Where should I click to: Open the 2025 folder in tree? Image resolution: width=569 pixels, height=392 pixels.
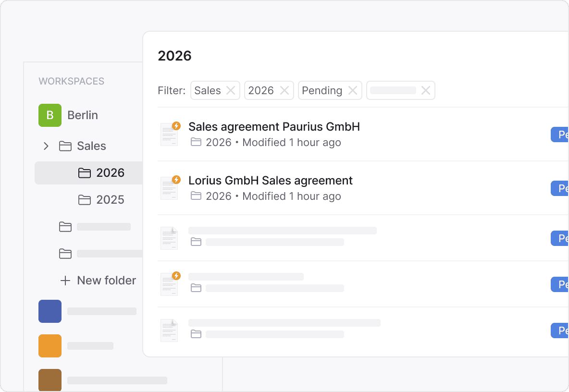pyautogui.click(x=110, y=200)
